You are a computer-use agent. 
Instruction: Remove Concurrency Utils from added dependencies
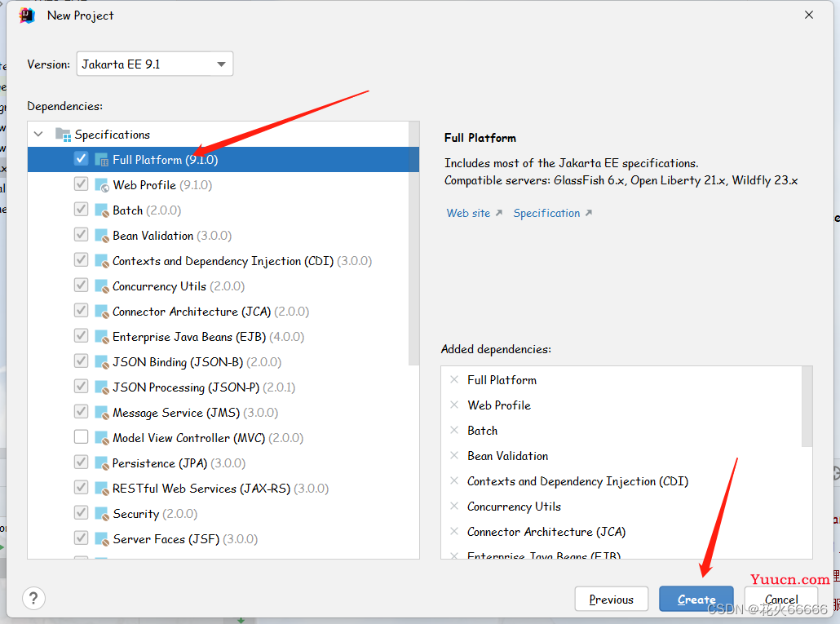click(x=454, y=507)
